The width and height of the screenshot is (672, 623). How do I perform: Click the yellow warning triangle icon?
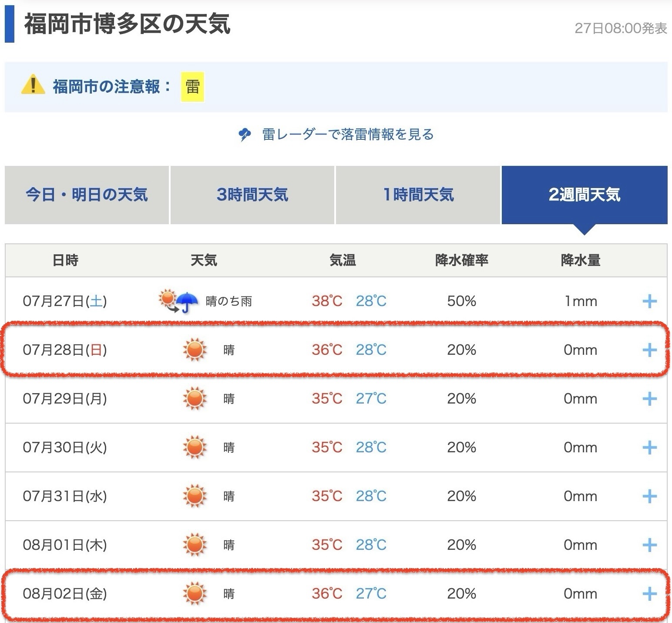(33, 85)
